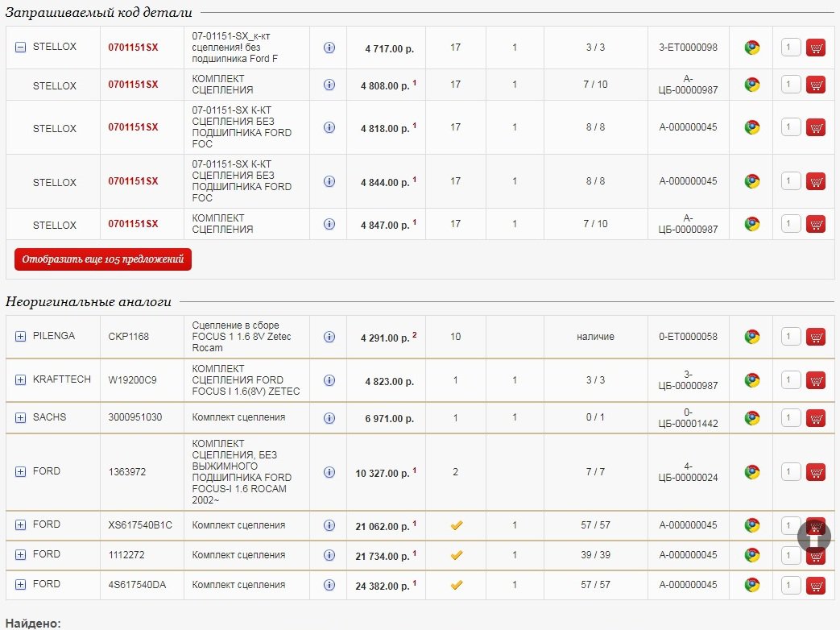Image resolution: width=840 pixels, height=630 pixels.
Task: Open info icon for STELLOX 4 808.00 р. offer
Action: click(x=329, y=85)
